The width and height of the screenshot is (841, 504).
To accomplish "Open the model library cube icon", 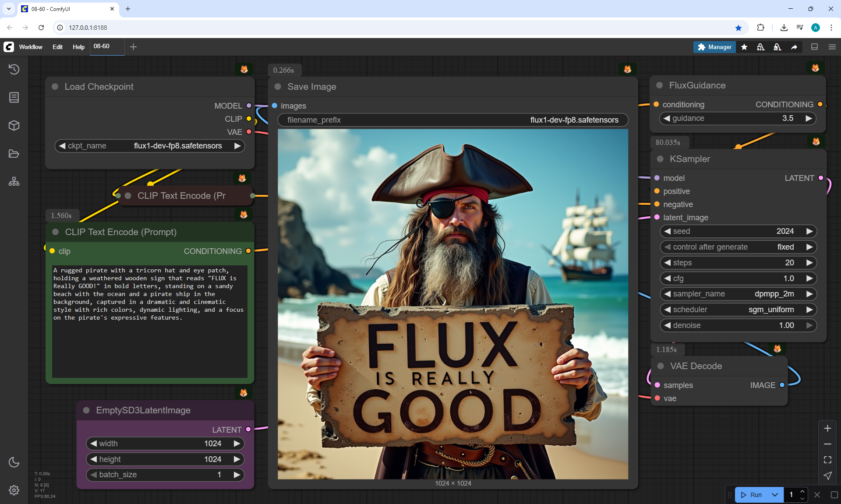I will (14, 126).
